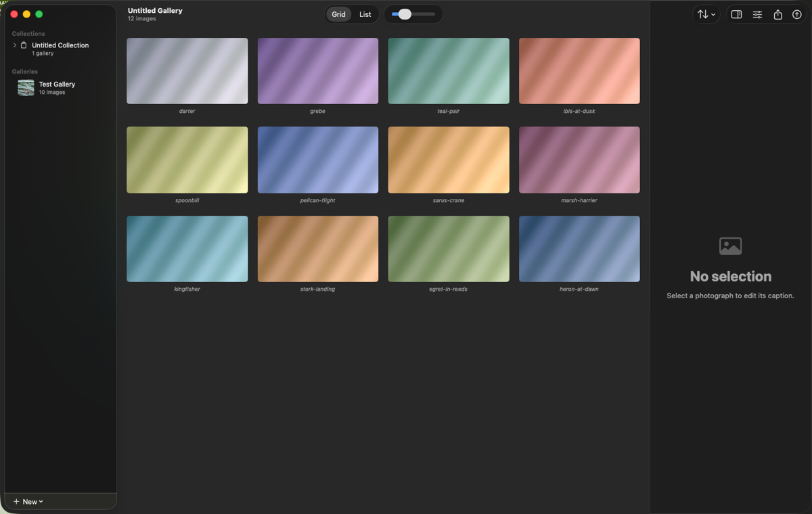The width and height of the screenshot is (812, 514).
Task: Click the share icon in toolbar
Action: tap(777, 14)
